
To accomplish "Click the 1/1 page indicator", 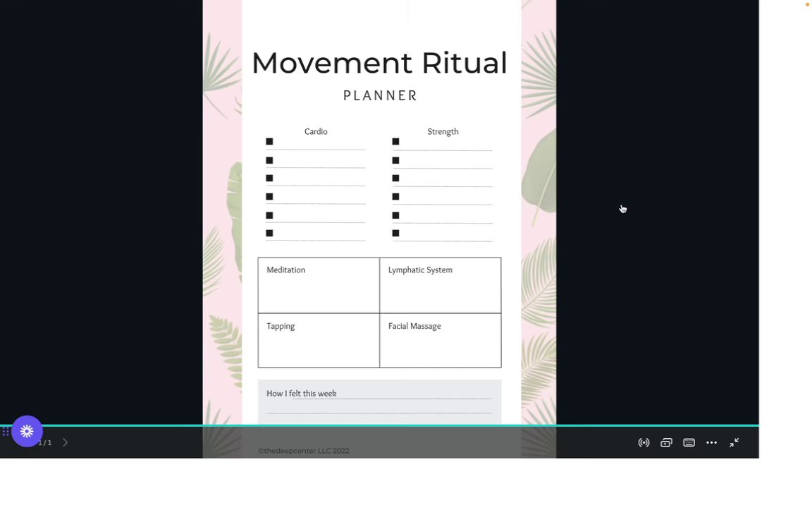I will (45, 442).
